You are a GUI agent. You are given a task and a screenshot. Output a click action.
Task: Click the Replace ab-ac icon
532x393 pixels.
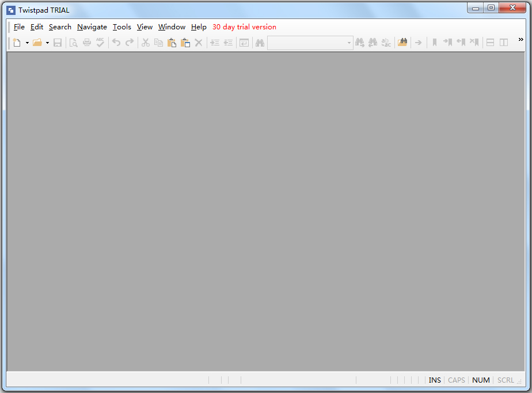[x=386, y=43]
